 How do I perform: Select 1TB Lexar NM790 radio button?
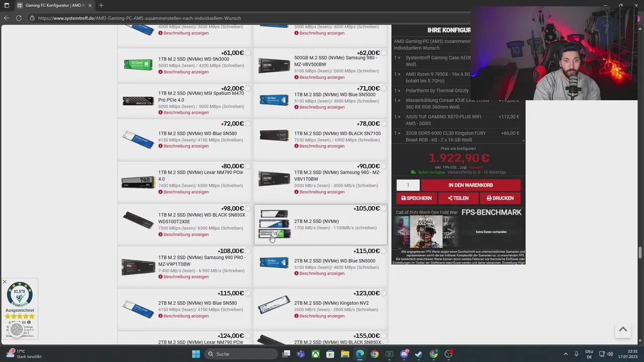click(x=248, y=166)
